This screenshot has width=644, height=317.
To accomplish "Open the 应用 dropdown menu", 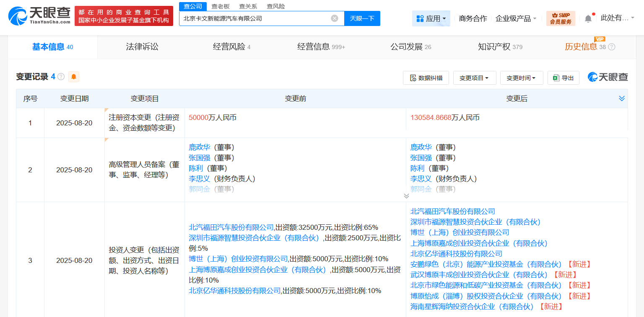I will [x=431, y=18].
